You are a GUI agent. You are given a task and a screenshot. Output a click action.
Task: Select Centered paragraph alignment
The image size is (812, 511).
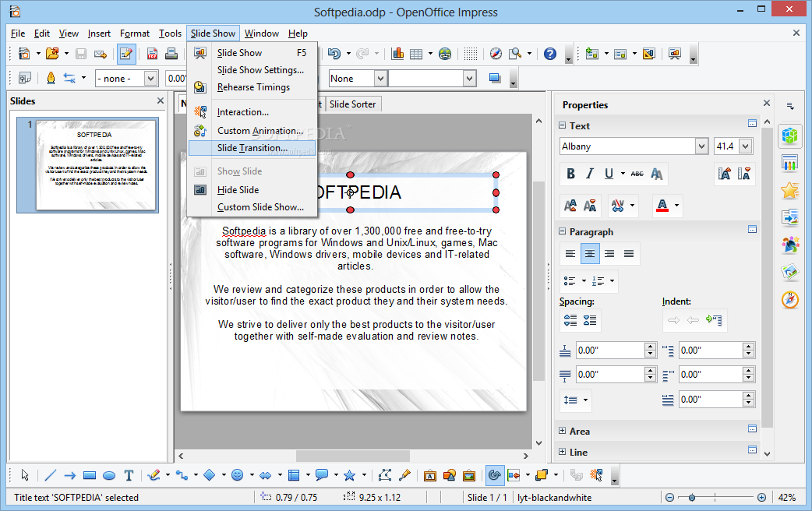click(590, 254)
